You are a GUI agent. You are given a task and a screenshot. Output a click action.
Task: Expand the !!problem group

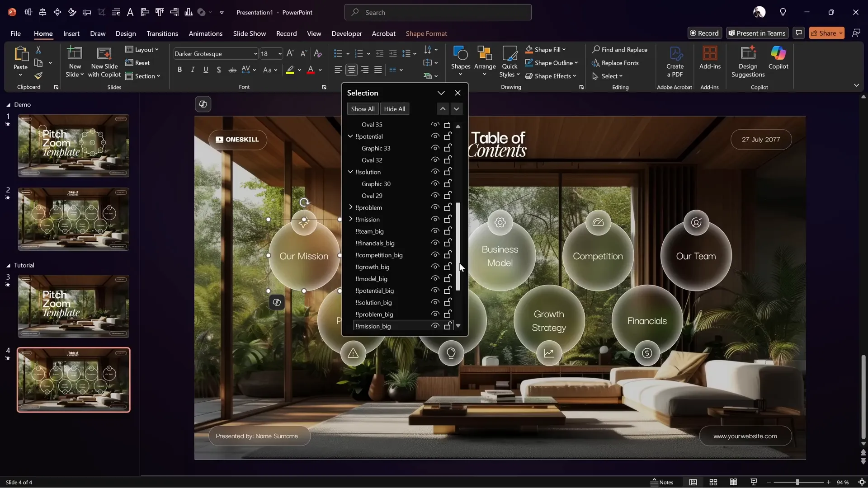coord(350,207)
